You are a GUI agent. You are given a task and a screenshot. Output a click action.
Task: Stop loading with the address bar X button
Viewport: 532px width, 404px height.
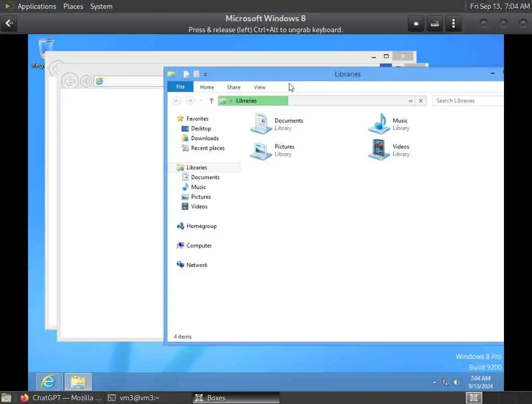[421, 101]
